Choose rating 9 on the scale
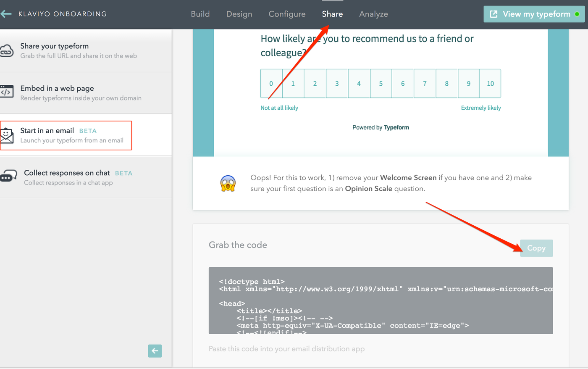Image resolution: width=588 pixels, height=369 pixels. coord(469,84)
